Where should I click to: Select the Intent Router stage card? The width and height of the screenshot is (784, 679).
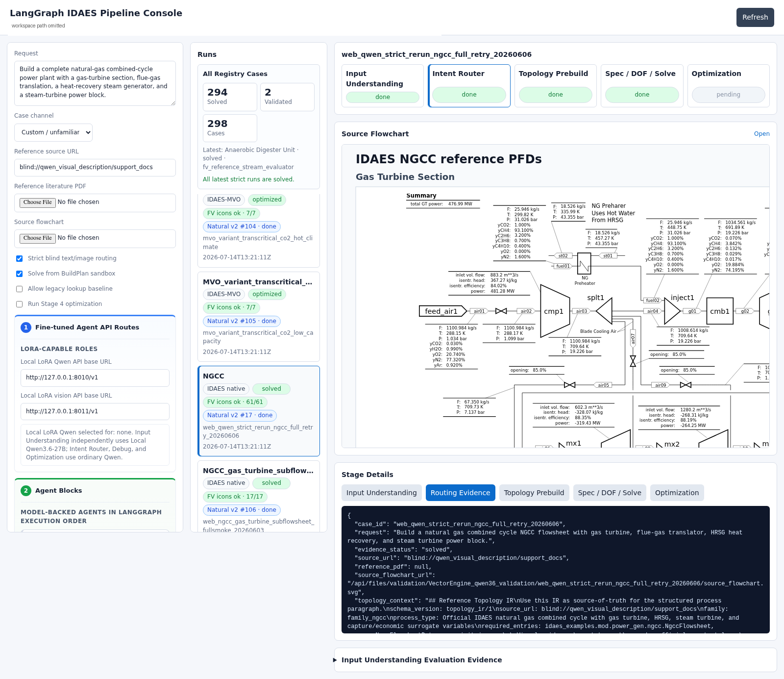tap(469, 86)
